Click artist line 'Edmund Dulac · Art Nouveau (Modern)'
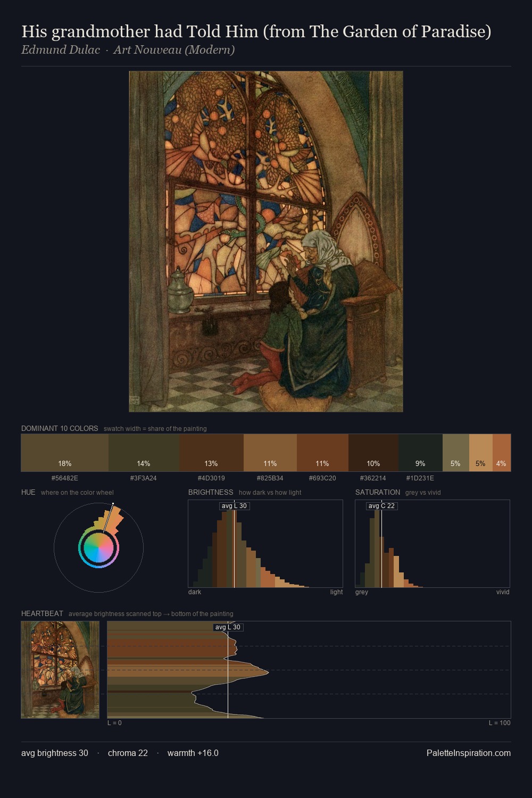Viewport: 532px width, 798px height. pos(128,50)
